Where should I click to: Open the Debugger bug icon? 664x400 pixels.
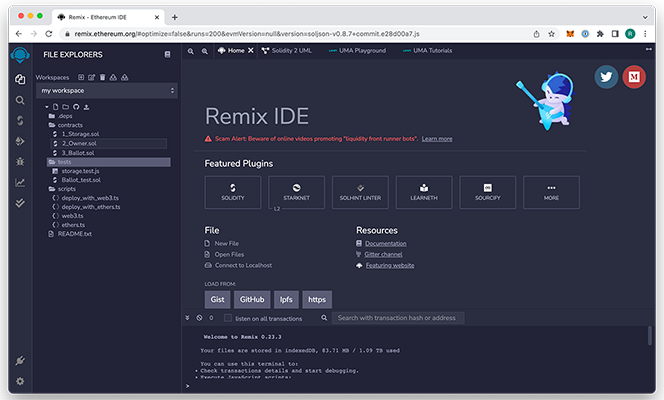click(20, 161)
